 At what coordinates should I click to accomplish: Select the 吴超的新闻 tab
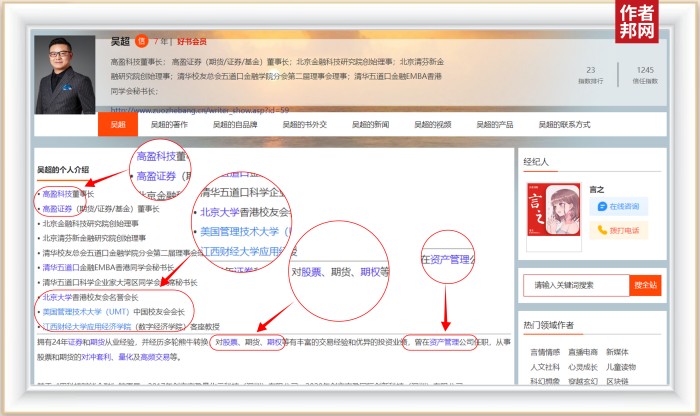[369, 125]
